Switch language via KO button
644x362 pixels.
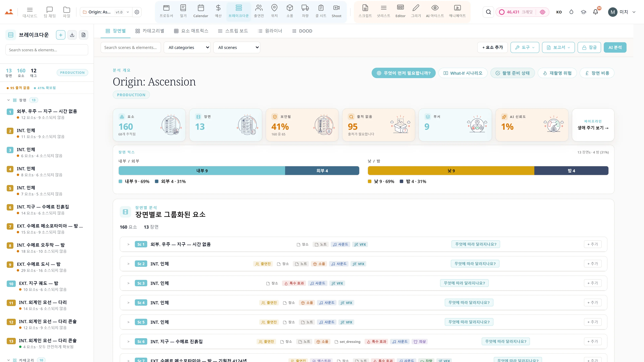[559, 12]
